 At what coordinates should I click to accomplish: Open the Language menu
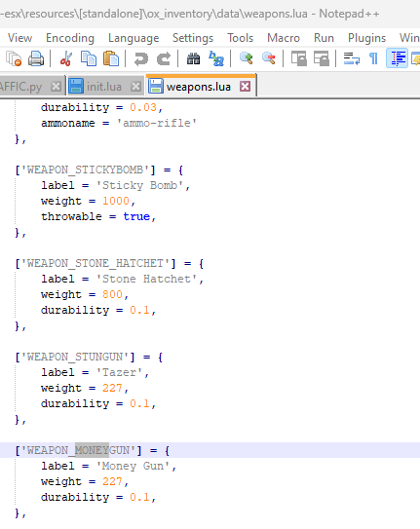[x=134, y=38]
